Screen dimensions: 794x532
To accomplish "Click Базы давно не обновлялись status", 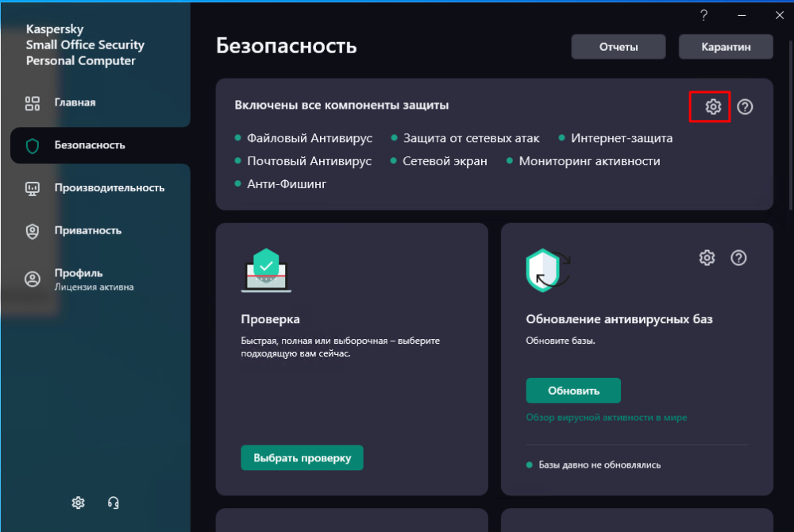I will coord(599,465).
